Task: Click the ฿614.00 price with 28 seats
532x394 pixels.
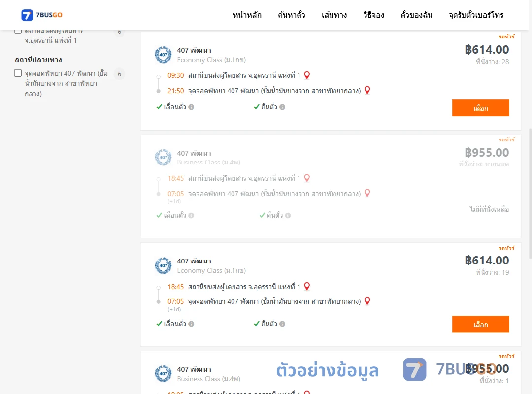Action: click(x=487, y=50)
